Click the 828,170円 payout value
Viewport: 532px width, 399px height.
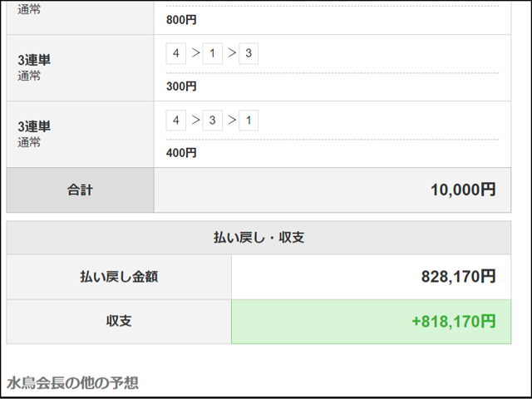click(x=458, y=277)
